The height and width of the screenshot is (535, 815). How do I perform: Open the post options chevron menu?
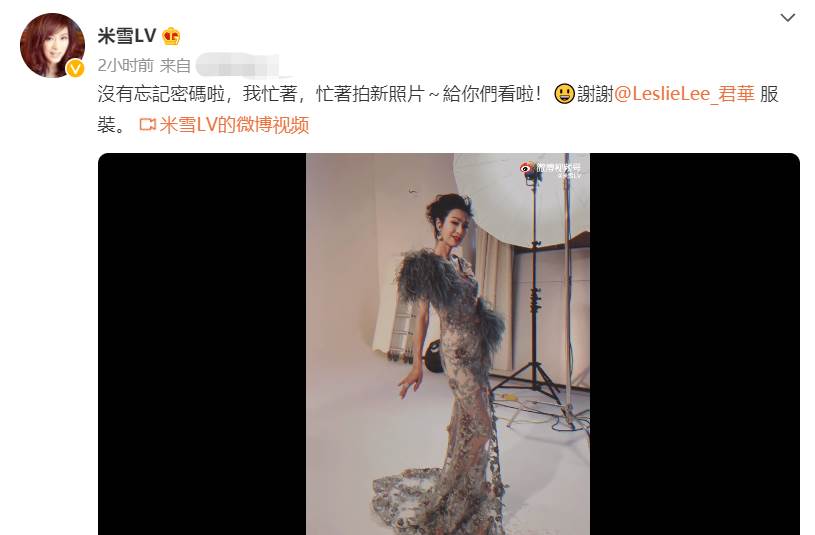(x=787, y=18)
